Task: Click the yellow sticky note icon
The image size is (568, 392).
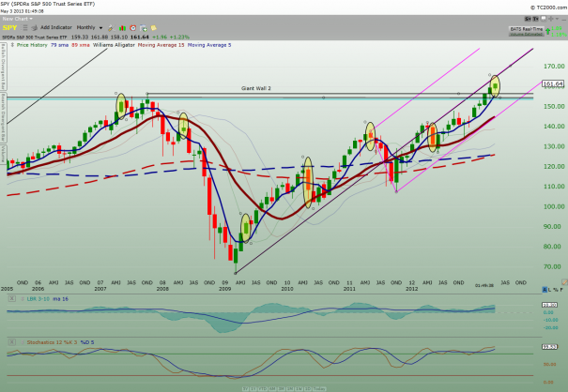Action: [x=154, y=28]
